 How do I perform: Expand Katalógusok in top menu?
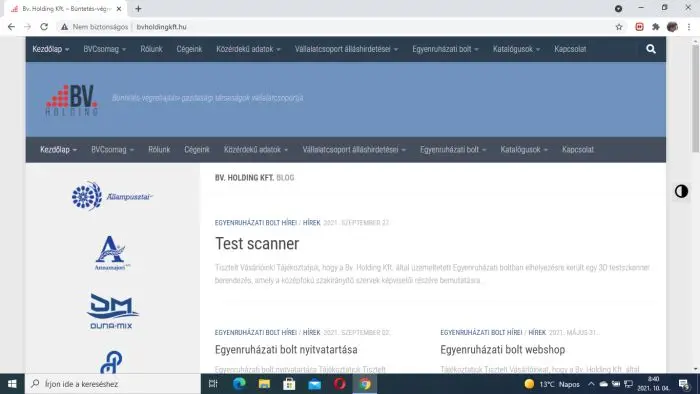tap(517, 49)
